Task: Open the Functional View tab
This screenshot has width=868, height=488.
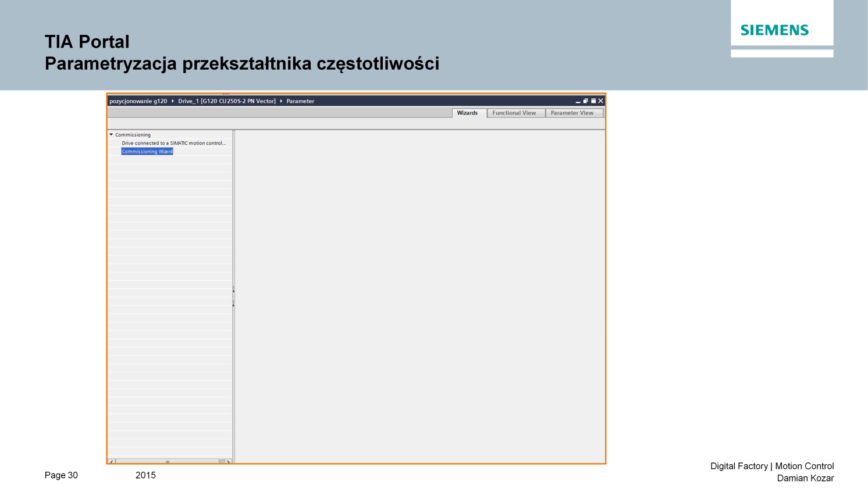Action: pos(515,113)
